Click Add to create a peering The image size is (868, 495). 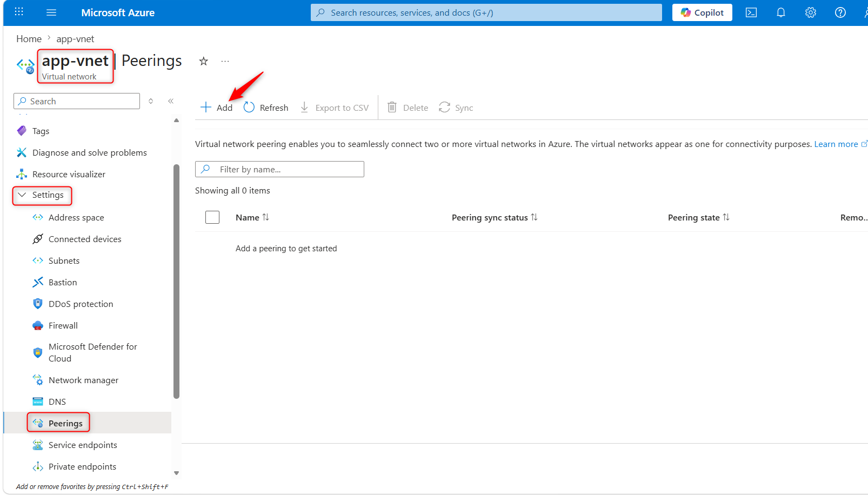[216, 108]
